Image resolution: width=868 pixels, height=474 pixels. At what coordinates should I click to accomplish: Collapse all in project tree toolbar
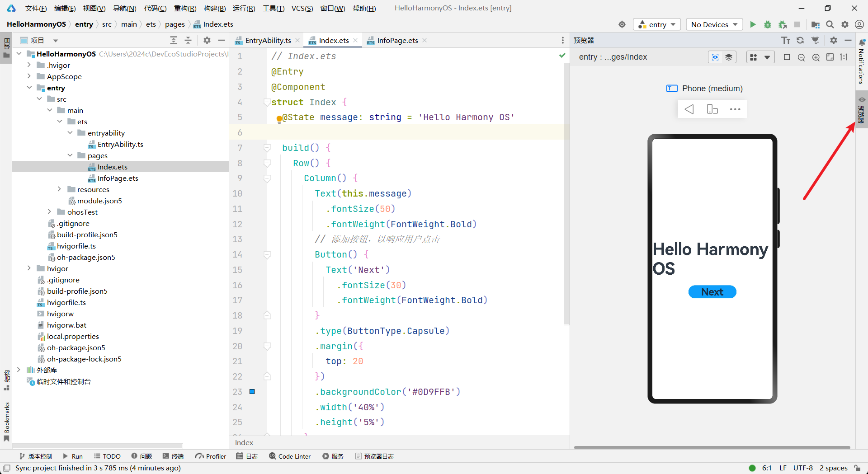[188, 40]
